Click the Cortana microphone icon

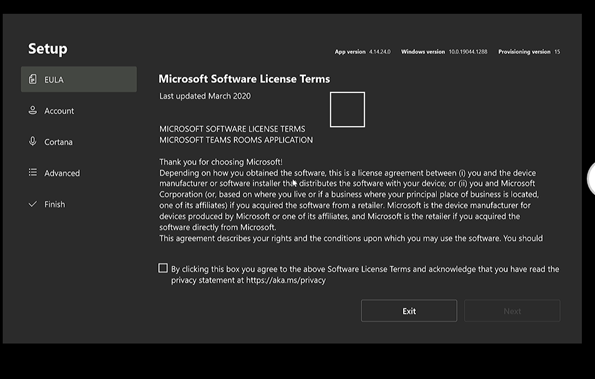(33, 142)
